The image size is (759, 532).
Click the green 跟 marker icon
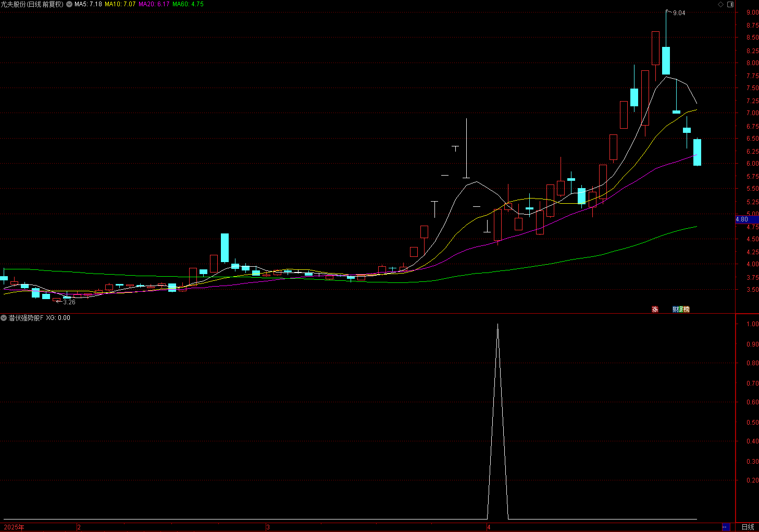[x=681, y=310]
